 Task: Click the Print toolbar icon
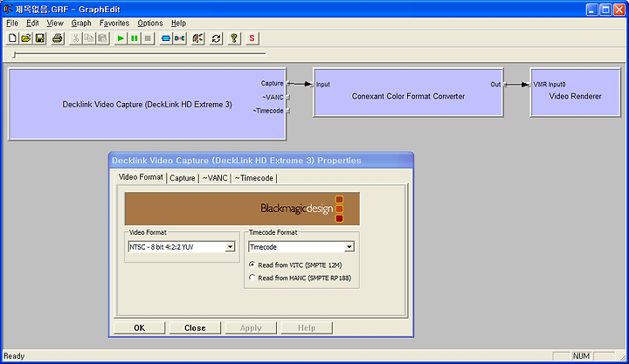pos(58,38)
